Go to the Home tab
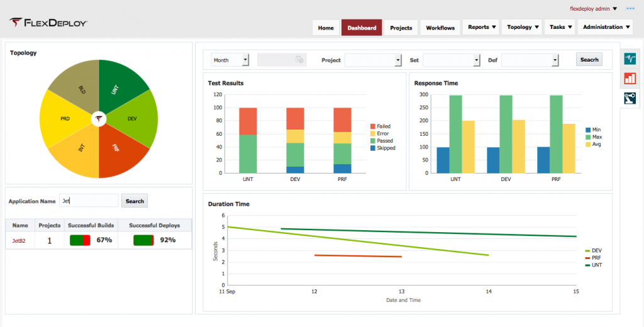 pos(326,28)
